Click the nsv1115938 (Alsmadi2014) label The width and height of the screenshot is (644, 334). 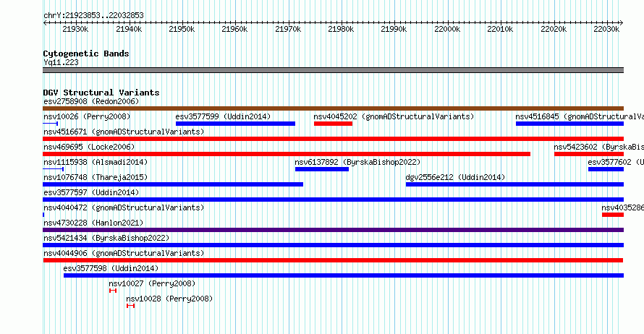tap(96, 162)
